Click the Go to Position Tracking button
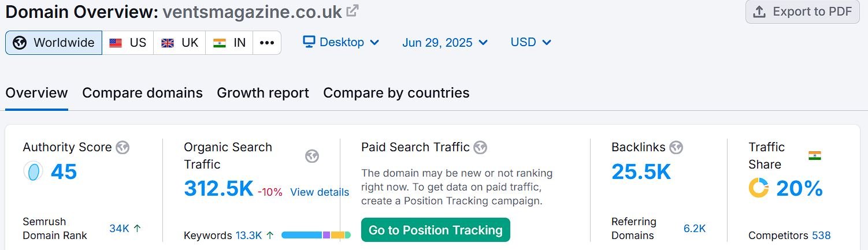 point(436,230)
